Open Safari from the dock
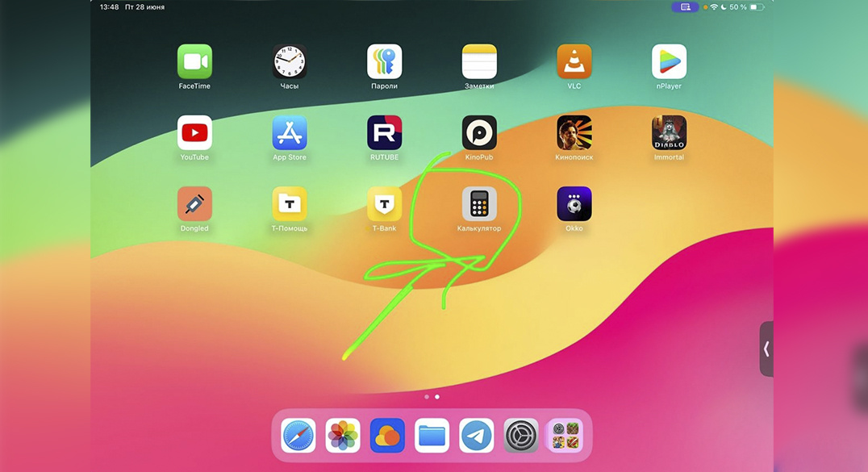868x472 pixels. [298, 436]
